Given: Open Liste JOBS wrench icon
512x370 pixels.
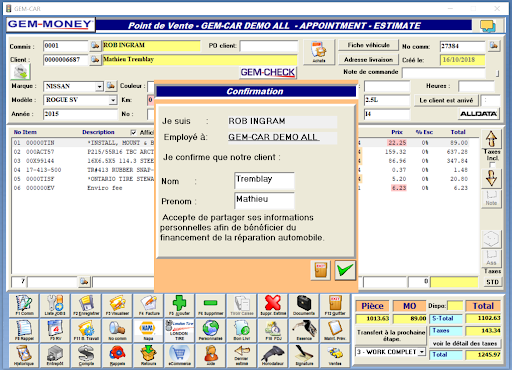Looking at the screenshot, I should tap(55, 305).
